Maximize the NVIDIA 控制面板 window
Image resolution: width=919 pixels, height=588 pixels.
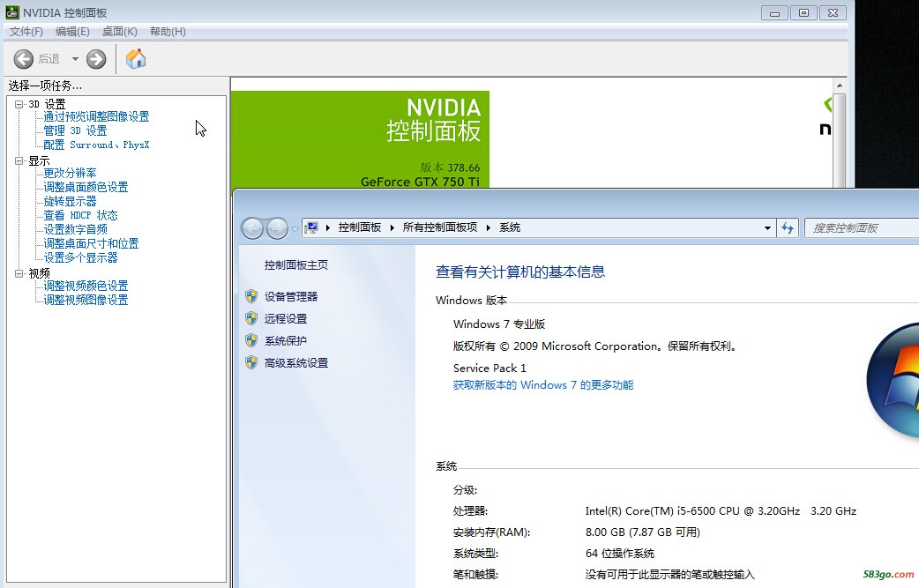click(803, 12)
